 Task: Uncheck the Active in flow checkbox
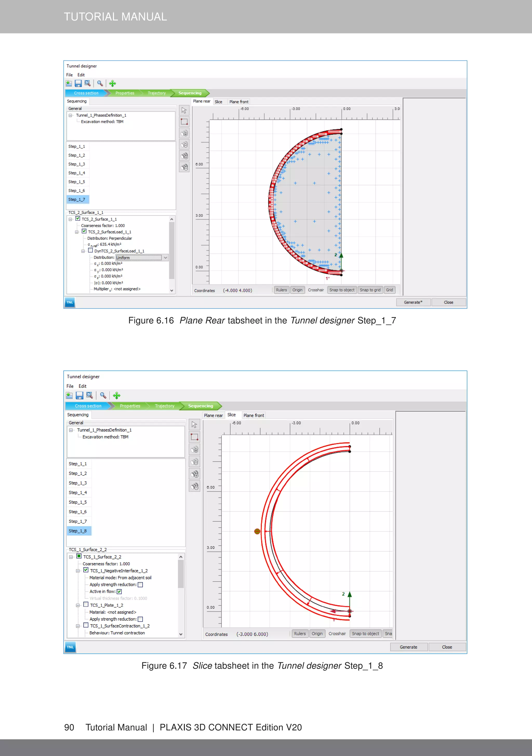pyautogui.click(x=119, y=592)
